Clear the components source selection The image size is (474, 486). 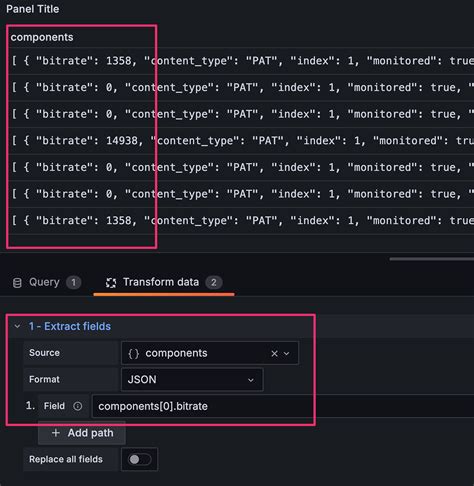click(274, 353)
